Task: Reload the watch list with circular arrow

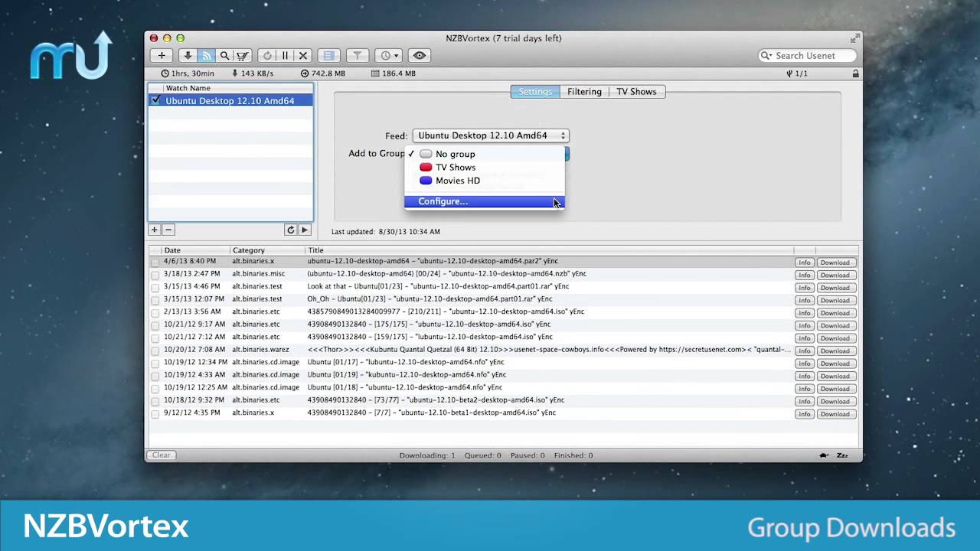Action: point(290,230)
